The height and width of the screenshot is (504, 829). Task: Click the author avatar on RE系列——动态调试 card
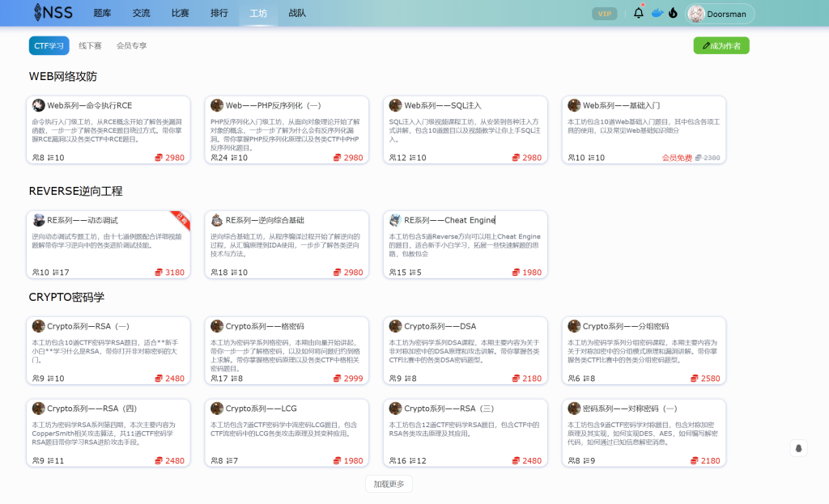(37, 218)
